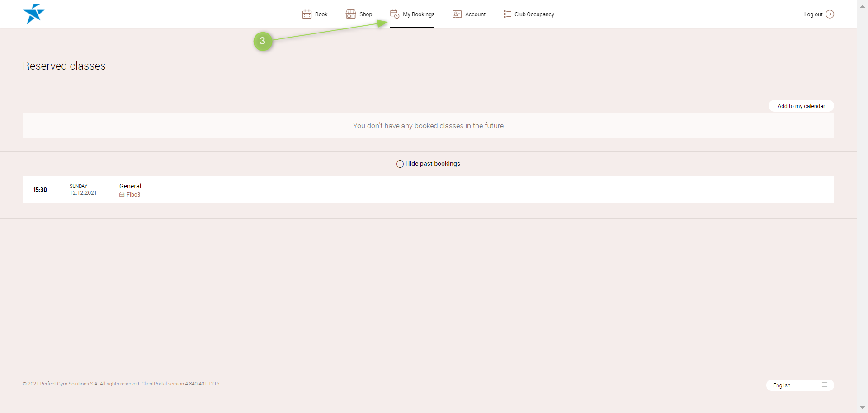The image size is (868, 413).
Task: Switch to the Club Occupancy page
Action: click(534, 14)
